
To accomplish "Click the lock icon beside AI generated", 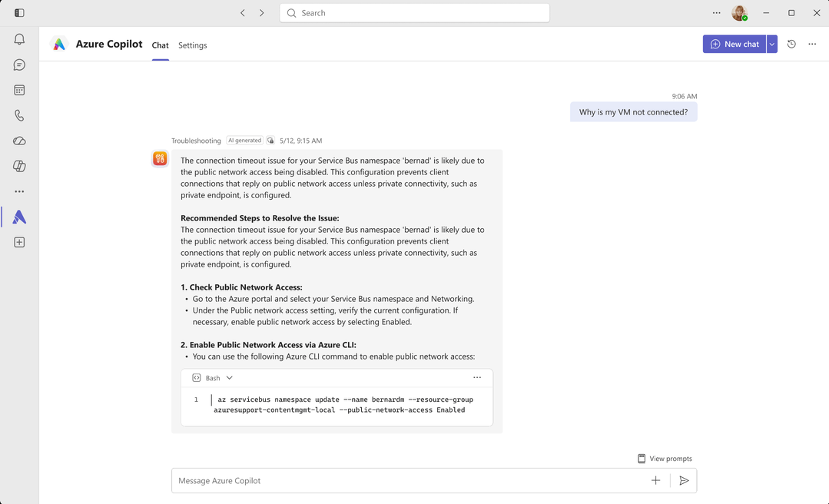I will click(x=270, y=141).
